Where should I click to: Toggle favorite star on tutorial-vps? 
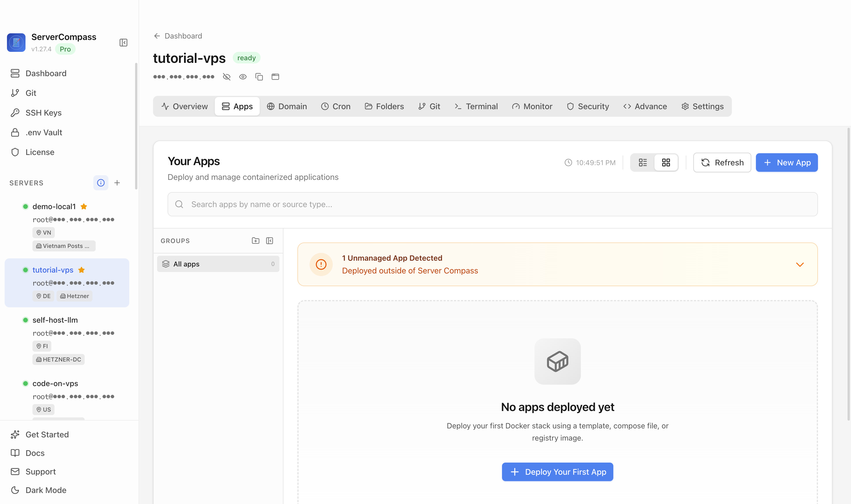81,270
